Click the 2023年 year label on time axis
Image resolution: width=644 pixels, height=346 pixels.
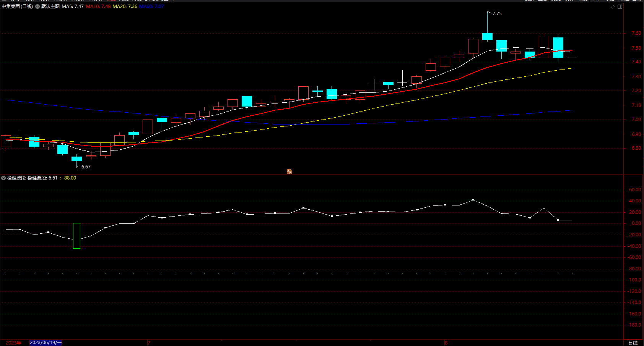13,343
